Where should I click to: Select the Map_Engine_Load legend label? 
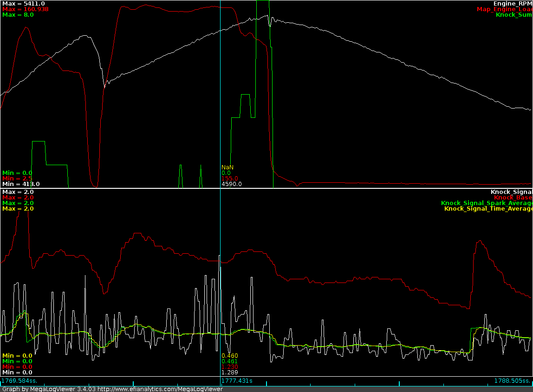(504, 9)
